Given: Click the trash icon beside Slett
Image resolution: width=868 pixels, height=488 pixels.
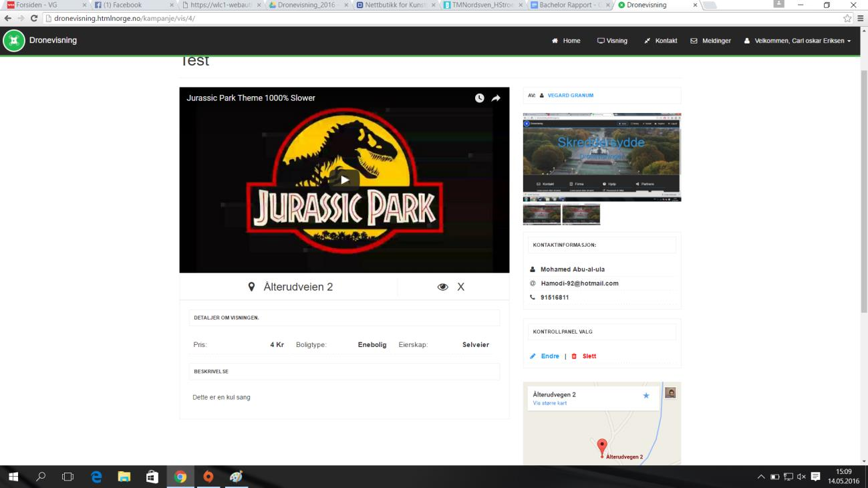Looking at the screenshot, I should click(x=574, y=356).
